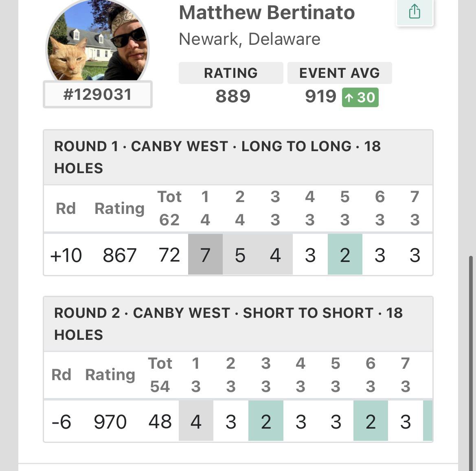
Task: Tap the share icon at top right
Action: [x=414, y=11]
